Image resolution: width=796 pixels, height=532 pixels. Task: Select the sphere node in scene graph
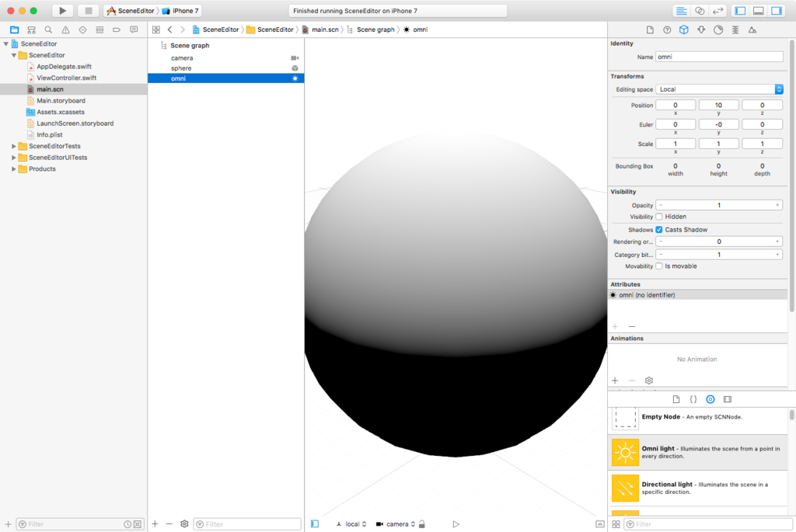coord(226,68)
